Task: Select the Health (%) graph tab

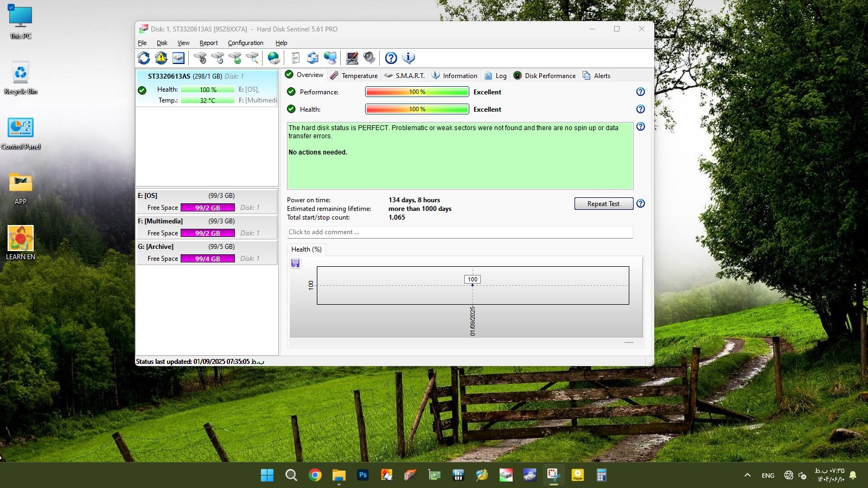Action: 307,249
